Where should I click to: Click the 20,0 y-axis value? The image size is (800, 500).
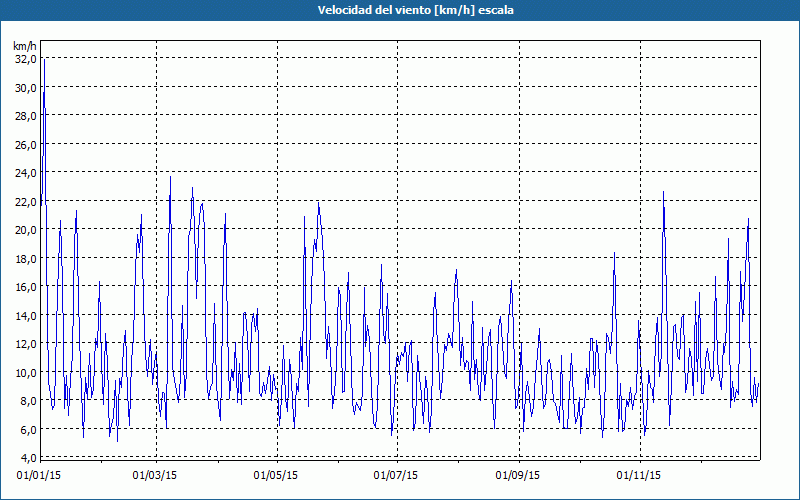pos(26,230)
